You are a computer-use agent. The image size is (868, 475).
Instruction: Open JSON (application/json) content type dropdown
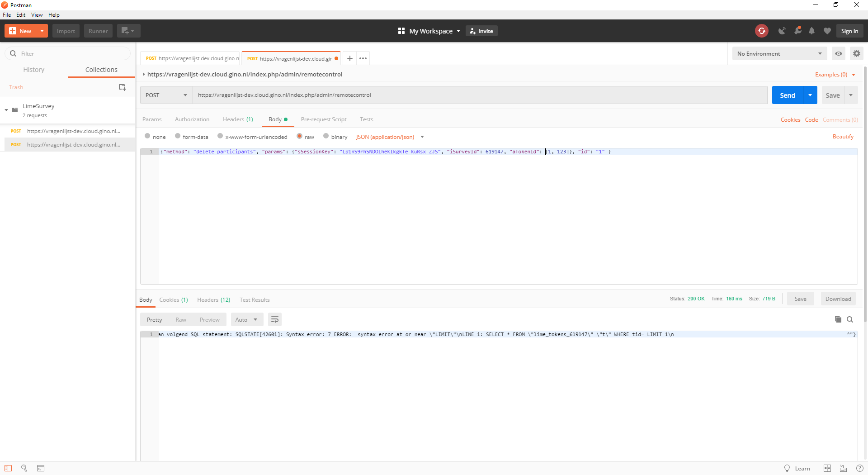click(390, 137)
